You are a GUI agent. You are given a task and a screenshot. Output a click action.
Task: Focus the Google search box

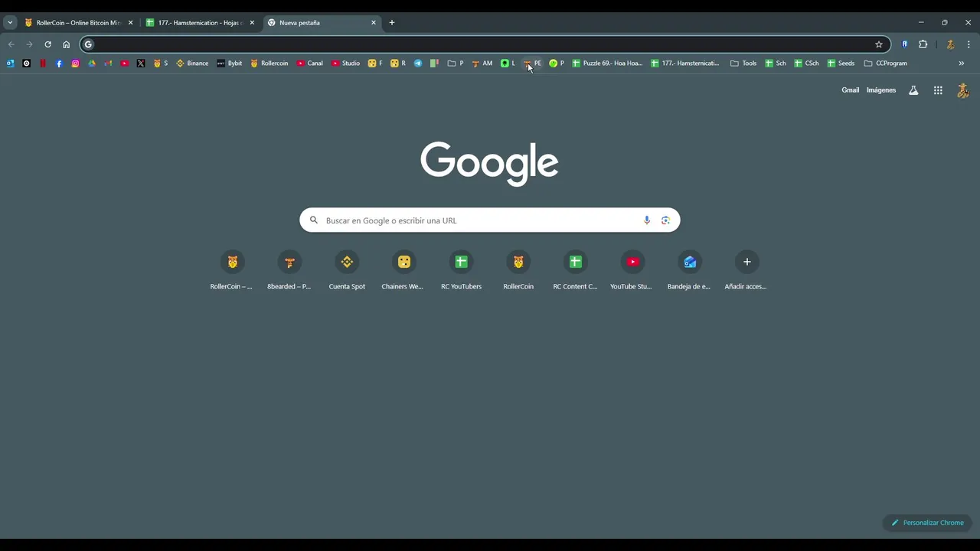(x=490, y=220)
